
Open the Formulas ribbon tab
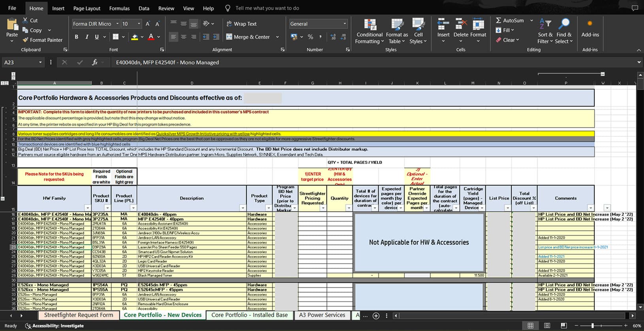point(119,8)
